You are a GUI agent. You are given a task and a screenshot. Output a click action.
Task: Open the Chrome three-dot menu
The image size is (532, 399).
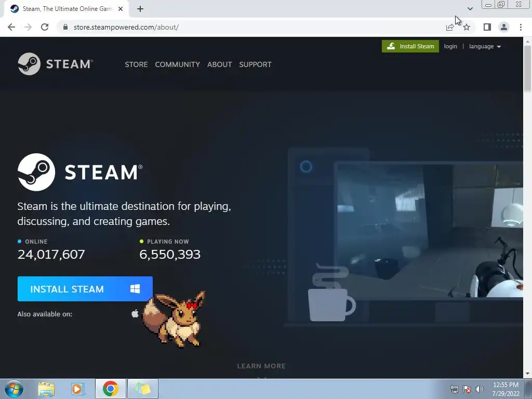click(x=521, y=27)
